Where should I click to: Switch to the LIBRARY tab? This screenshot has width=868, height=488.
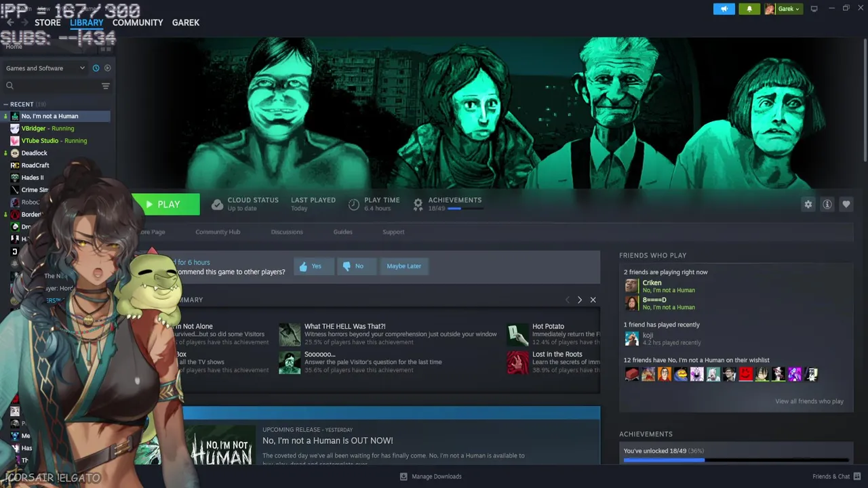87,22
